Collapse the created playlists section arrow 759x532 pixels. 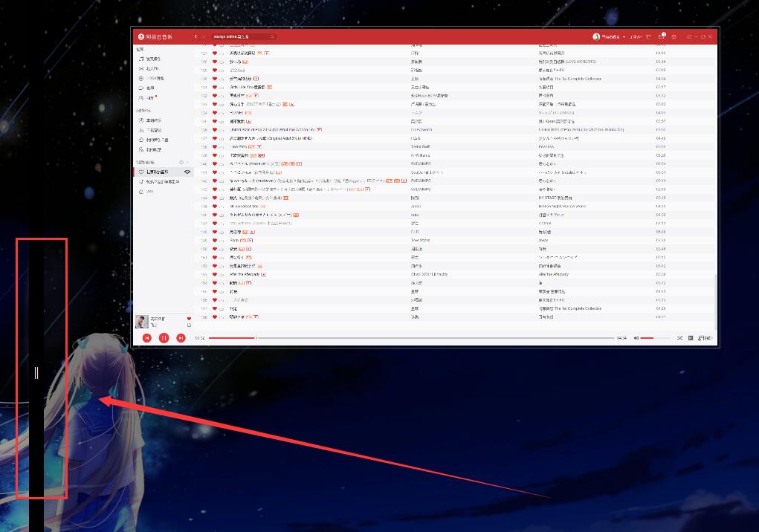click(187, 163)
